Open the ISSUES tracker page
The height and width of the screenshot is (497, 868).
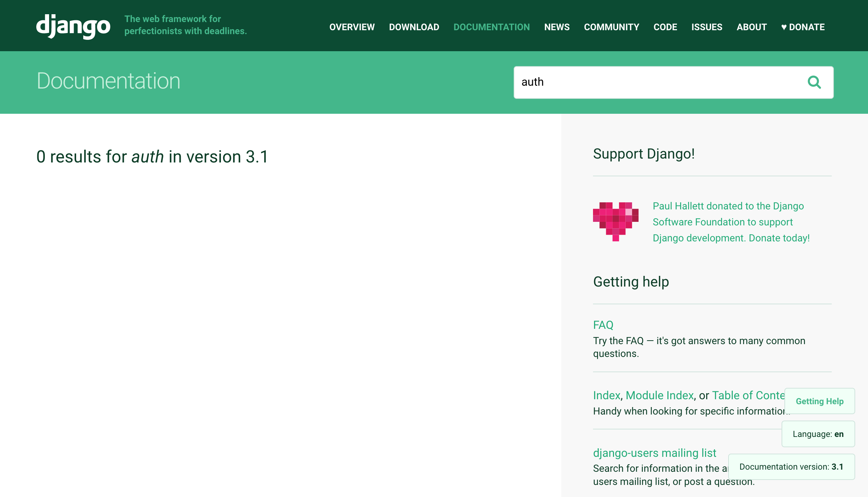click(x=706, y=27)
